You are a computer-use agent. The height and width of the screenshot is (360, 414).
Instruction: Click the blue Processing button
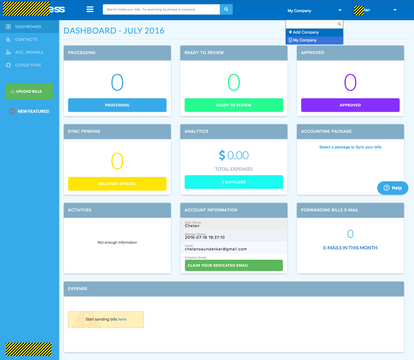[117, 105]
